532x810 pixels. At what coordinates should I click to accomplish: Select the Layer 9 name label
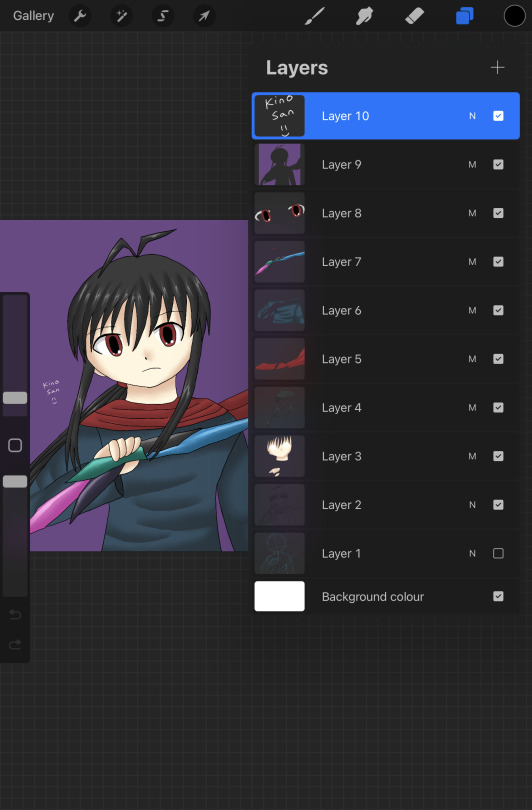pos(341,165)
